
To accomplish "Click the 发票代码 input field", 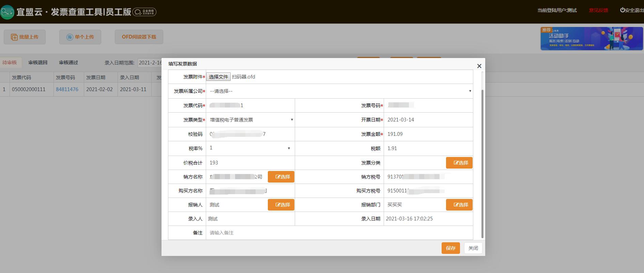I will coord(250,105).
